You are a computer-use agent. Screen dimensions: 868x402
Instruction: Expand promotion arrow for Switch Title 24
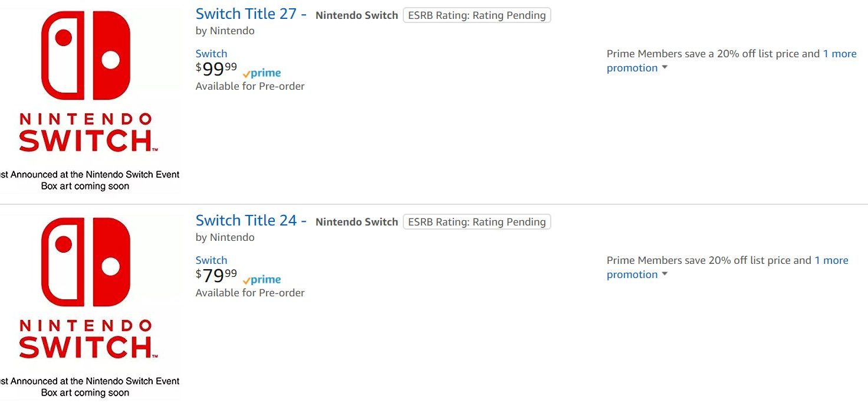point(665,274)
